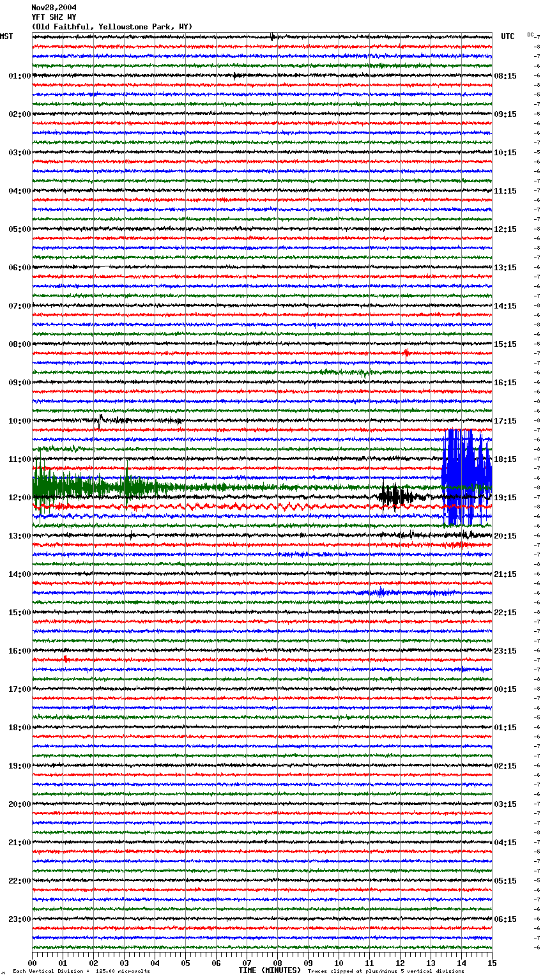This screenshot has height=980, width=543.
Task: Click the 06:15 UTC time label
Action: tap(505, 919)
